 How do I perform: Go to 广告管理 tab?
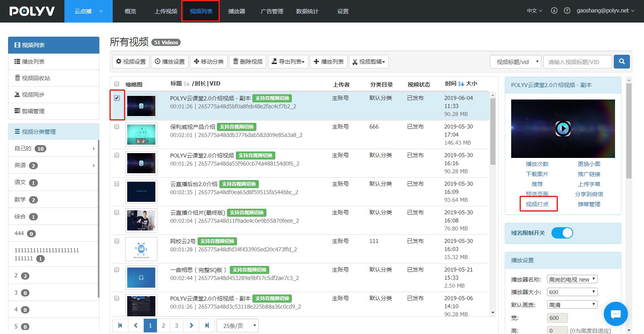point(272,11)
